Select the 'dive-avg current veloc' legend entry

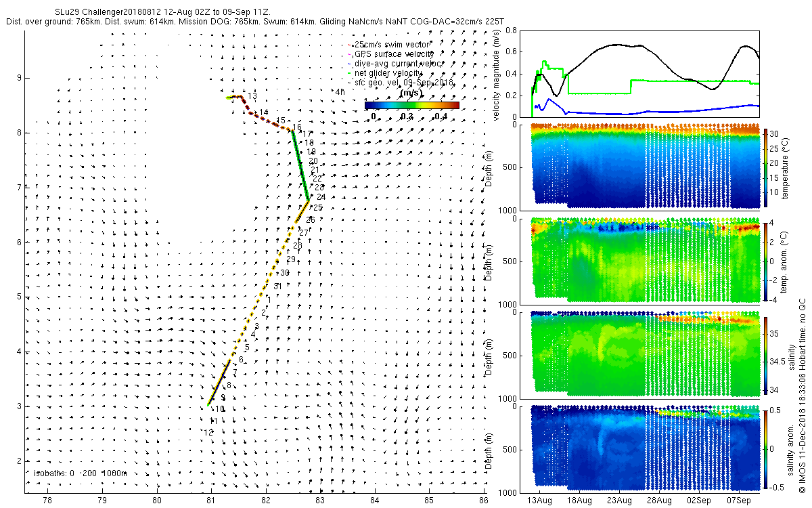[x=394, y=63]
